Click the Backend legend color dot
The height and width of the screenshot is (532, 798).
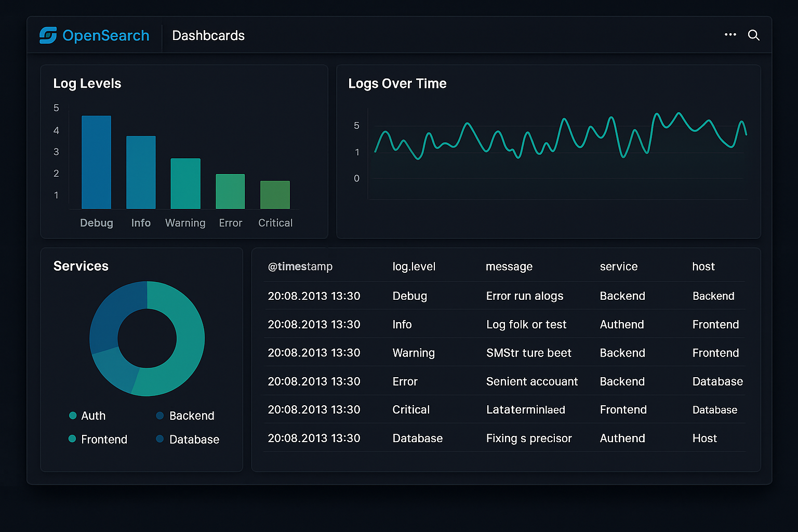[x=159, y=416]
